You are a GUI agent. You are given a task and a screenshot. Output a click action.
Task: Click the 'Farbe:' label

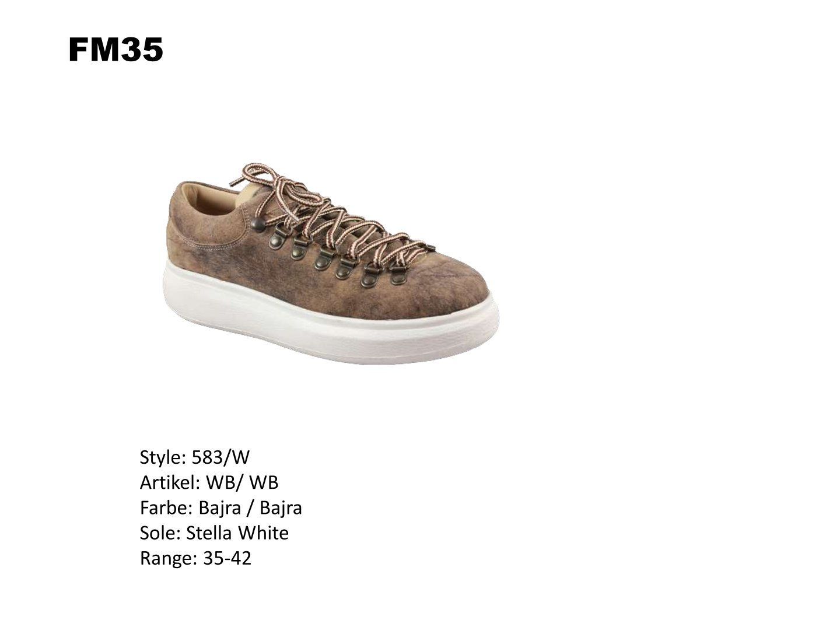[166, 508]
